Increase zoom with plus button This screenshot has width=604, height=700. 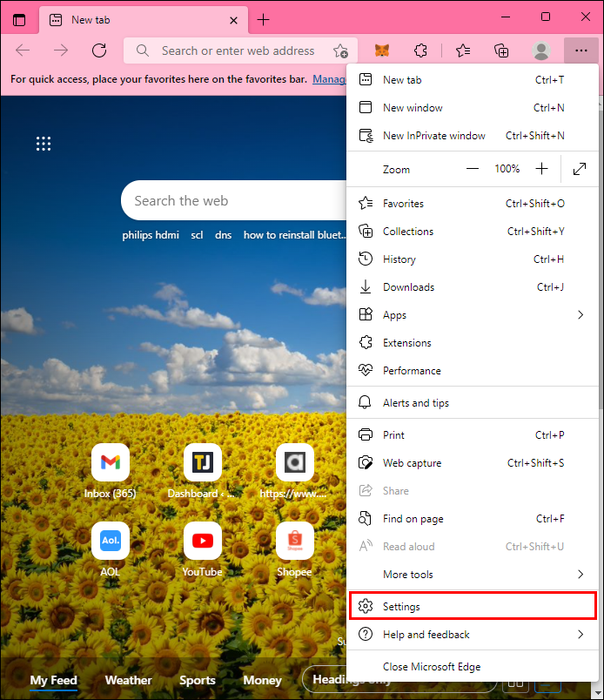541,169
